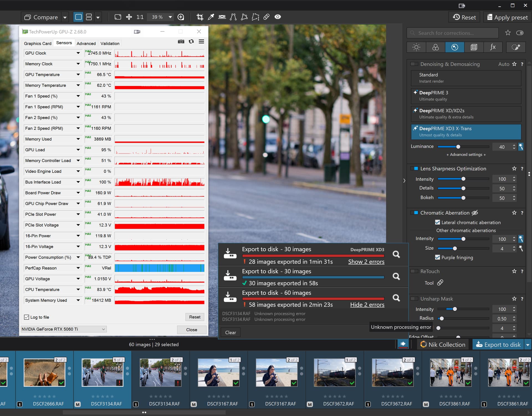Screen dimensions: 532x416
Task: Take GPU-Z screenshot with camera icon
Action: pyautogui.click(x=181, y=42)
